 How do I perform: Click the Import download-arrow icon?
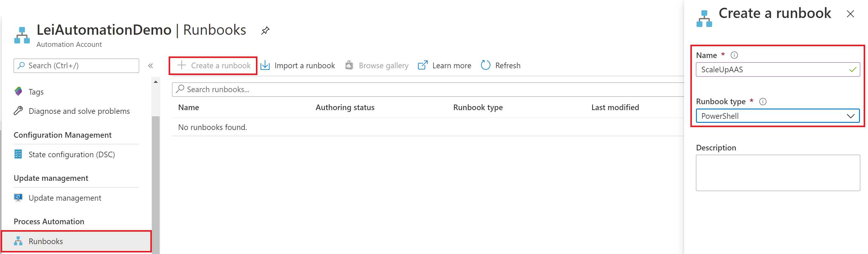(265, 65)
